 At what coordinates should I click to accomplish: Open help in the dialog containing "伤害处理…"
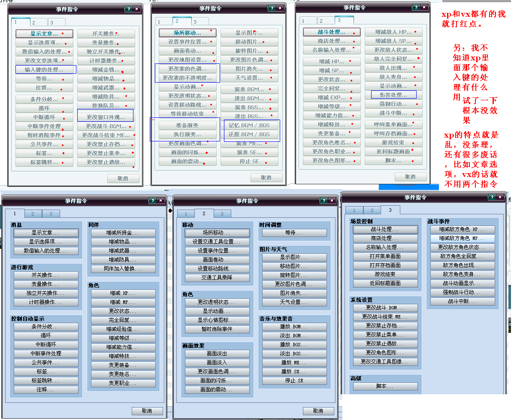pyautogui.click(x=416, y=7)
